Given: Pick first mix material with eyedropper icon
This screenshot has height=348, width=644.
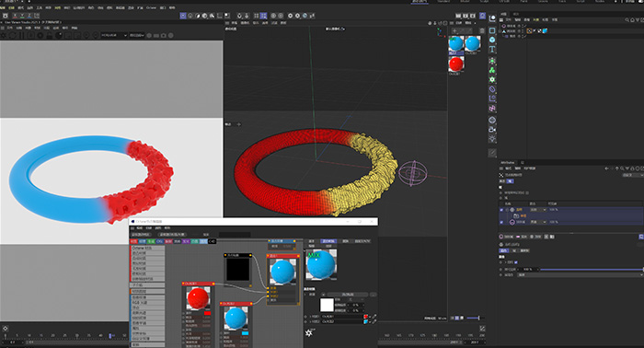Looking at the screenshot, I should pyautogui.click(x=374, y=317).
